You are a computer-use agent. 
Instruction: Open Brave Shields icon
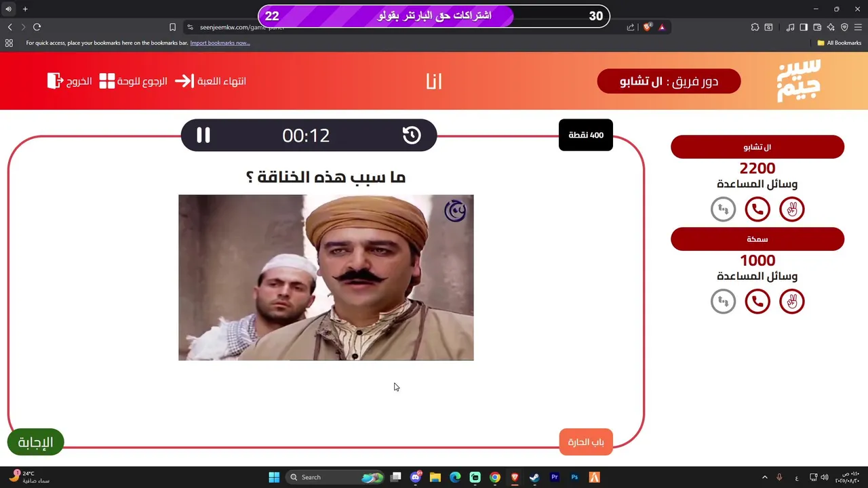[647, 27]
